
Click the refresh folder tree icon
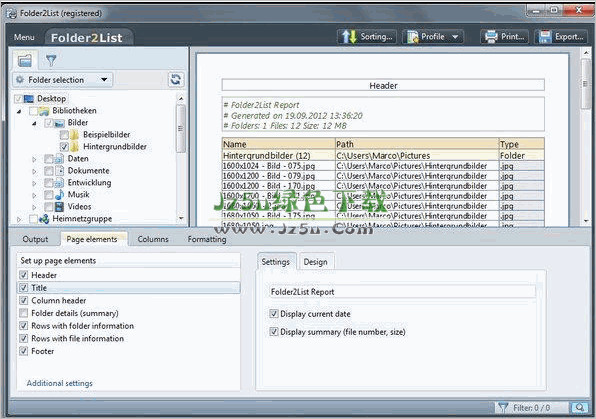176,80
